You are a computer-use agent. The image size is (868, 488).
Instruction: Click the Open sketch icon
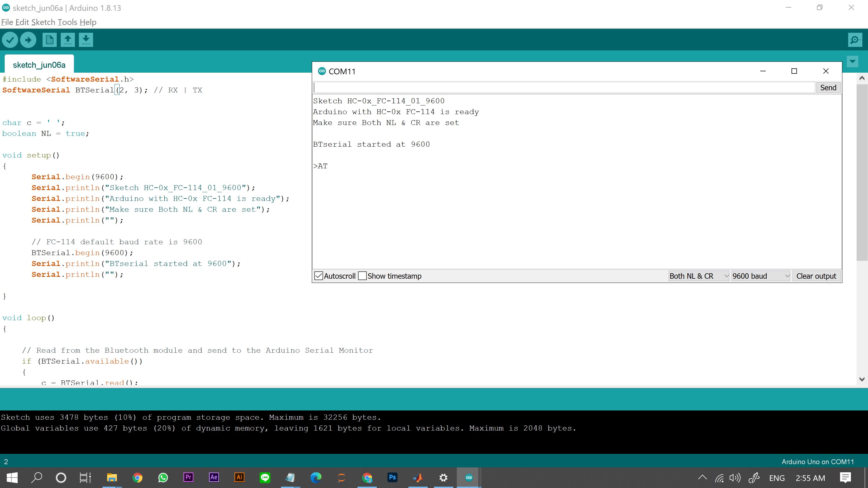click(68, 40)
